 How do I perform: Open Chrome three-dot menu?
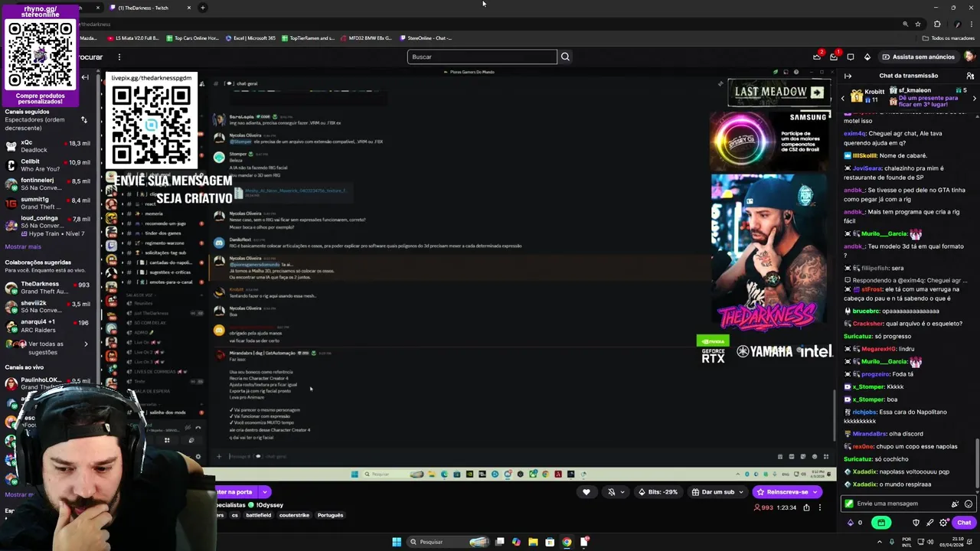971,24
